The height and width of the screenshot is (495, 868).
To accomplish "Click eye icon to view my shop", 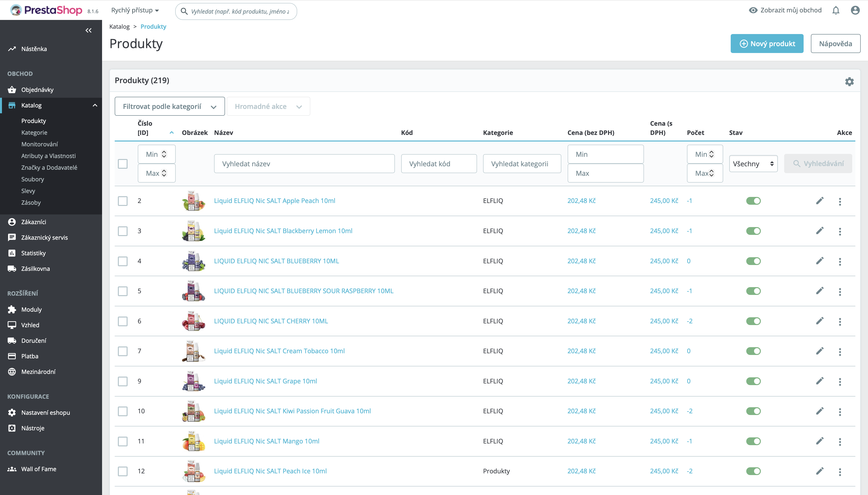I will pos(753,10).
